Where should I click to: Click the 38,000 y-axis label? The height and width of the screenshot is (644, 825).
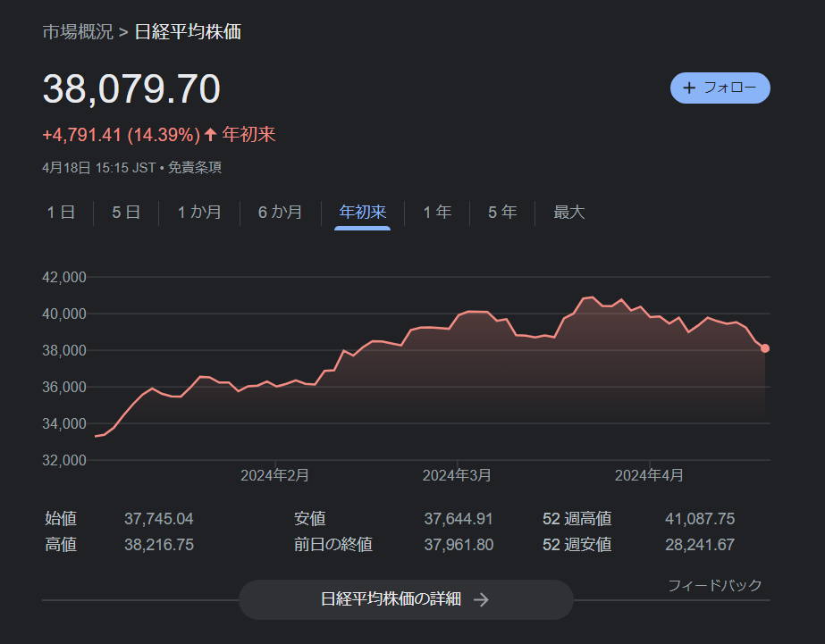64,350
